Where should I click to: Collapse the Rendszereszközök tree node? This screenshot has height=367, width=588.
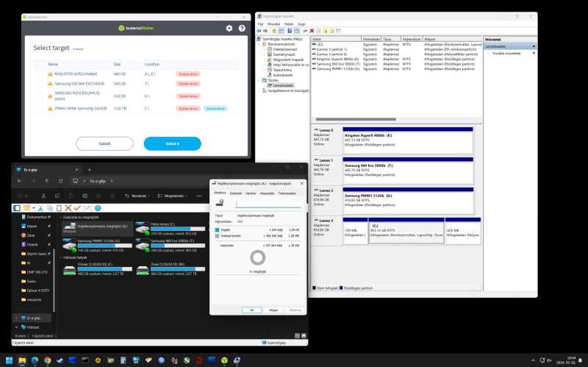tap(259, 44)
